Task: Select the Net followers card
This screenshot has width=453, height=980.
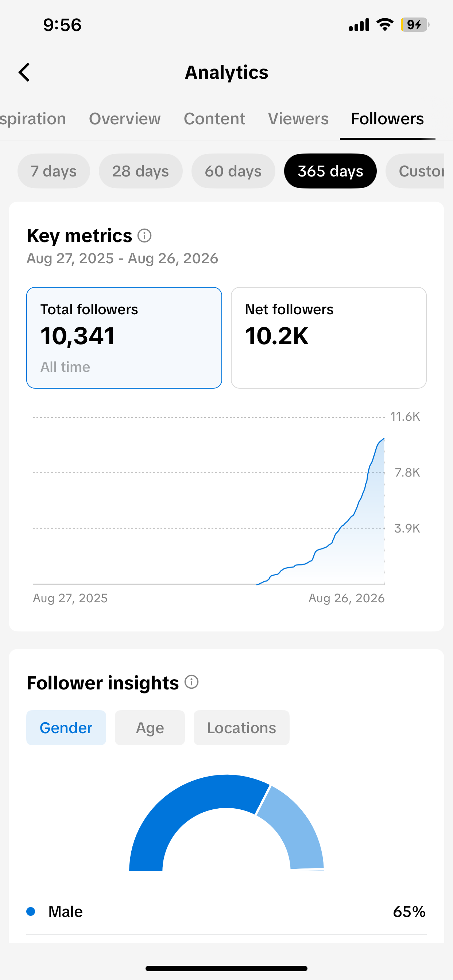Action: coord(329,338)
